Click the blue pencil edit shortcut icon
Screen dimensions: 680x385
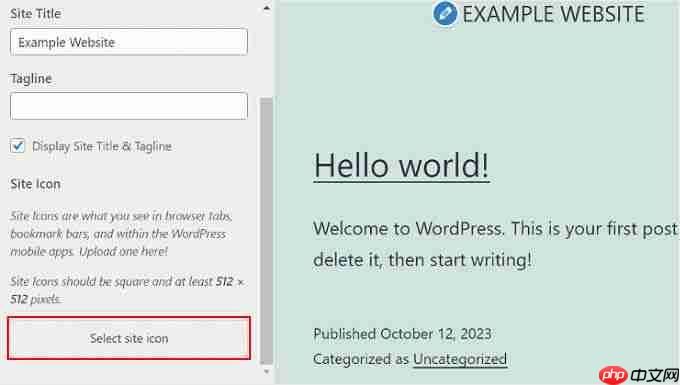[x=445, y=14]
